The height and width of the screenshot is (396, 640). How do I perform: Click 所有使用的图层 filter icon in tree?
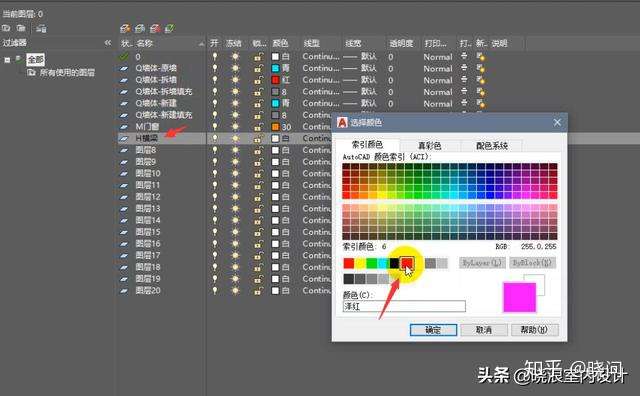tap(31, 73)
